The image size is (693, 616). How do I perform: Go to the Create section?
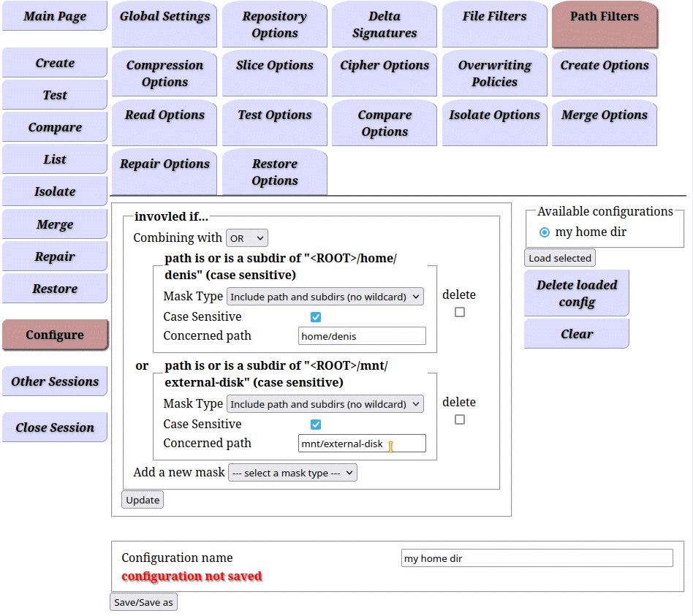click(x=54, y=63)
